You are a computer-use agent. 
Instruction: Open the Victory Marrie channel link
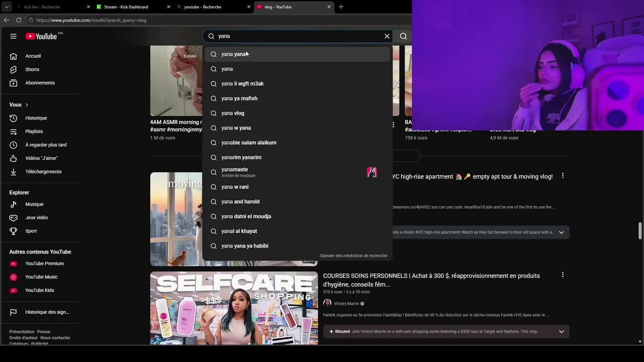(x=346, y=304)
